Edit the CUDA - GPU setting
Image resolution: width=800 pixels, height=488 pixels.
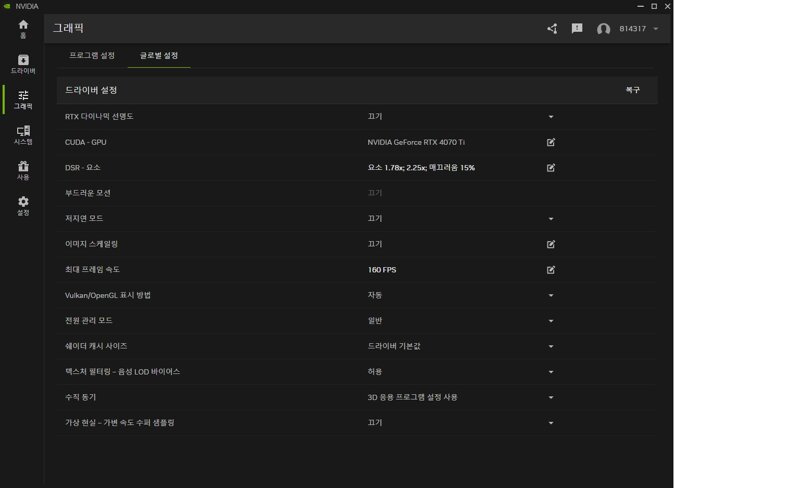point(551,142)
